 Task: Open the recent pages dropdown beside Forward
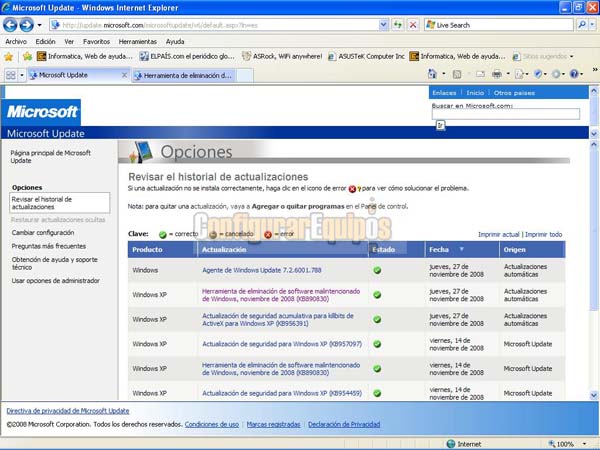point(39,25)
